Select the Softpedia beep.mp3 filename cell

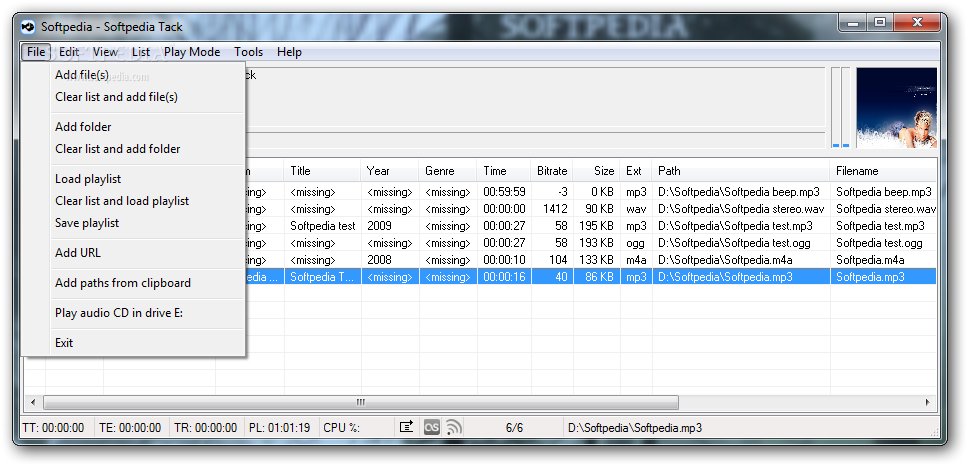(x=883, y=192)
